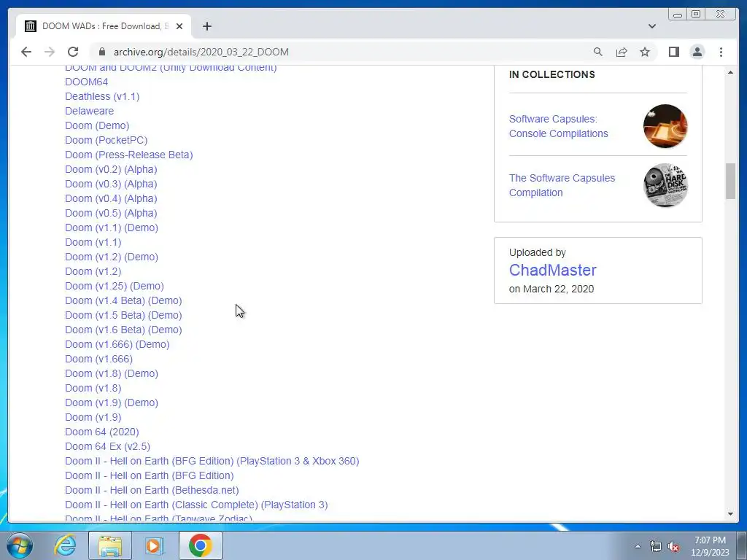Show hidden system tray icons
This screenshot has width=747, height=560.
(638, 546)
